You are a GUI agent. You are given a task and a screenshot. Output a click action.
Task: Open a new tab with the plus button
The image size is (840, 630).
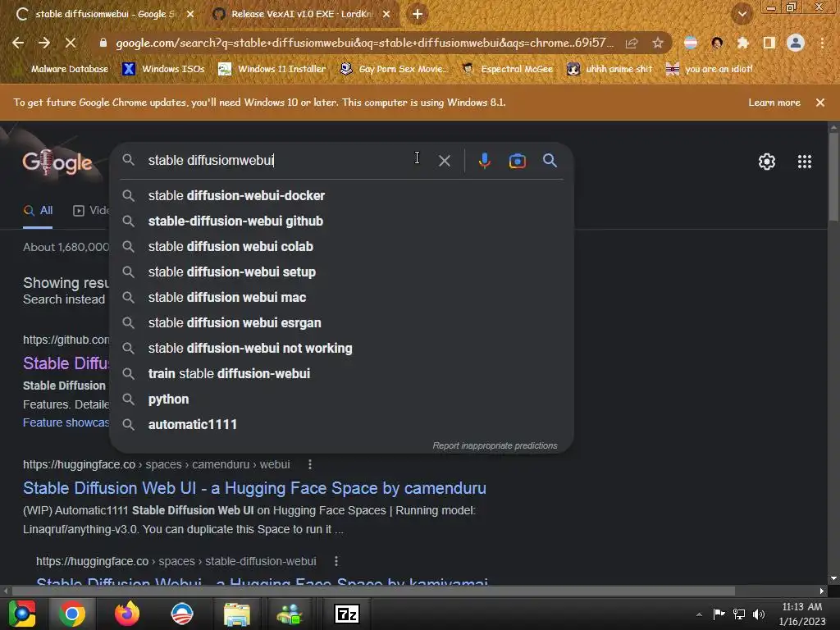click(418, 14)
